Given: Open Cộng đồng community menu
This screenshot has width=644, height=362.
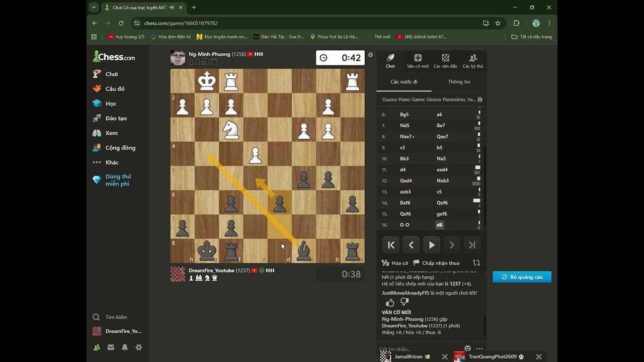Looking at the screenshot, I should coord(114,148).
